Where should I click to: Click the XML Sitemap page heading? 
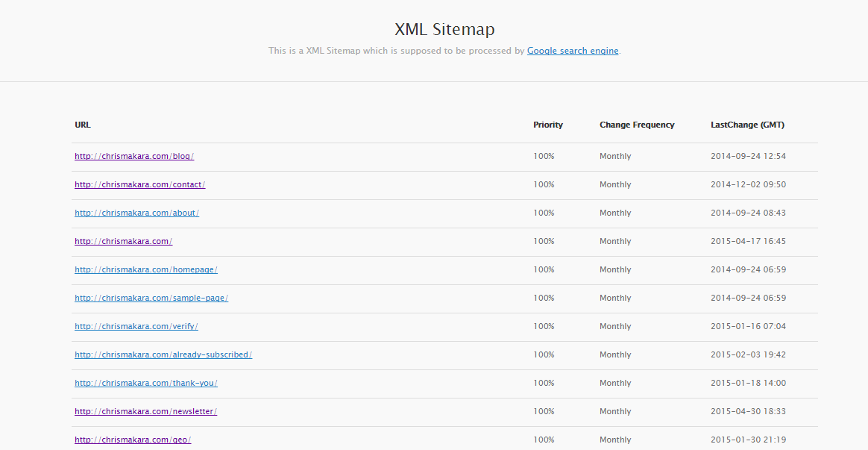[x=444, y=29]
